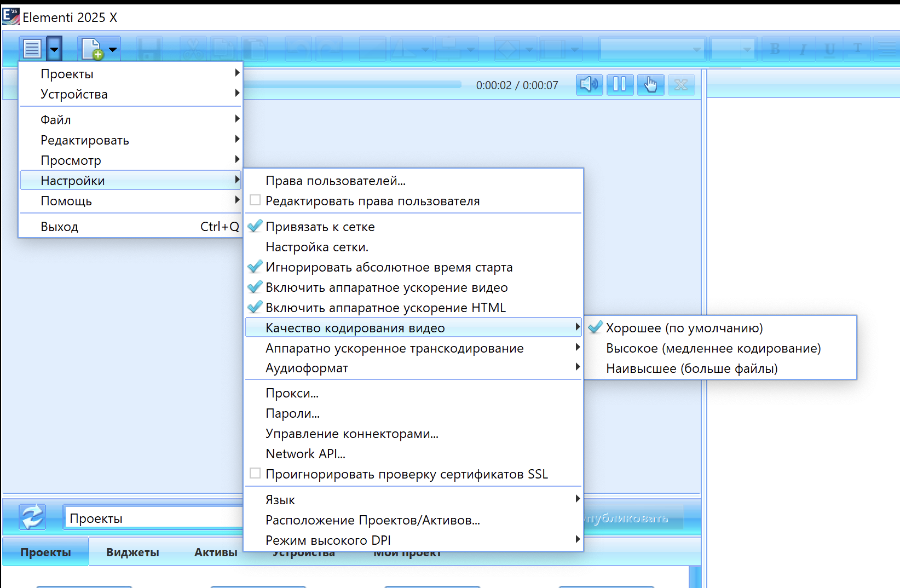Expand the new document dropdown arrow
The image size is (900, 588).
[x=113, y=49]
